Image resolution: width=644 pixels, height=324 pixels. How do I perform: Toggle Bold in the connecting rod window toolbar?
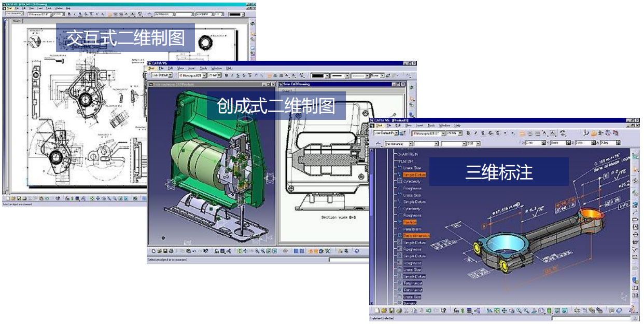point(468,133)
